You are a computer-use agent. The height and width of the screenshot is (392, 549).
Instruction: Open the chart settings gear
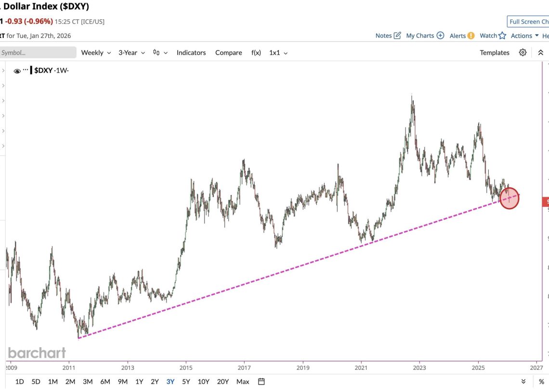pos(523,52)
